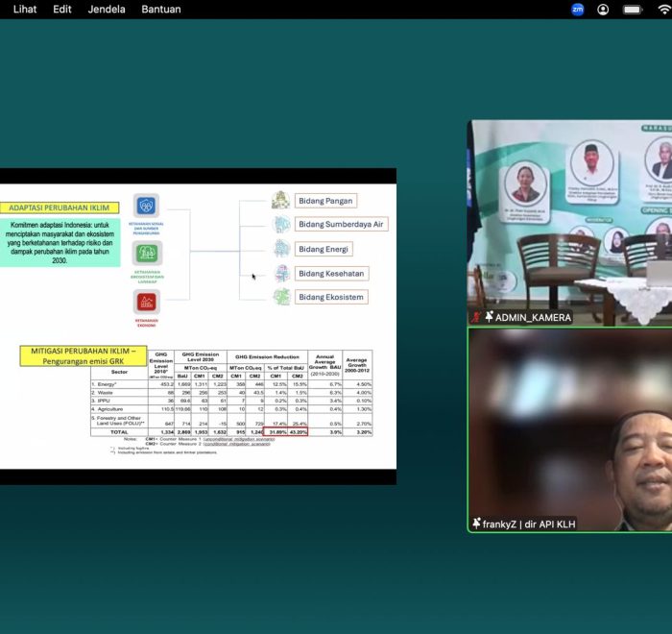The image size is (672, 634).
Task: Select the ADMIN_KAMERA video tile
Action: pos(569,221)
